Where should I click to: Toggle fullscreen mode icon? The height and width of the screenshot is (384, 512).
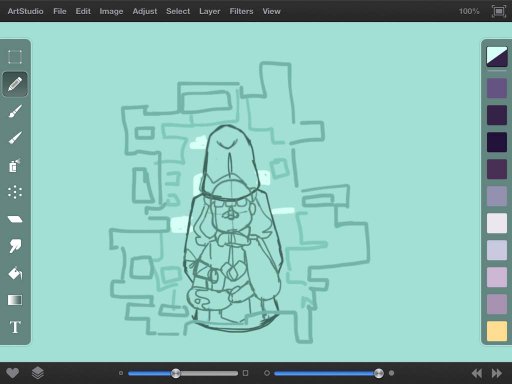click(x=499, y=11)
